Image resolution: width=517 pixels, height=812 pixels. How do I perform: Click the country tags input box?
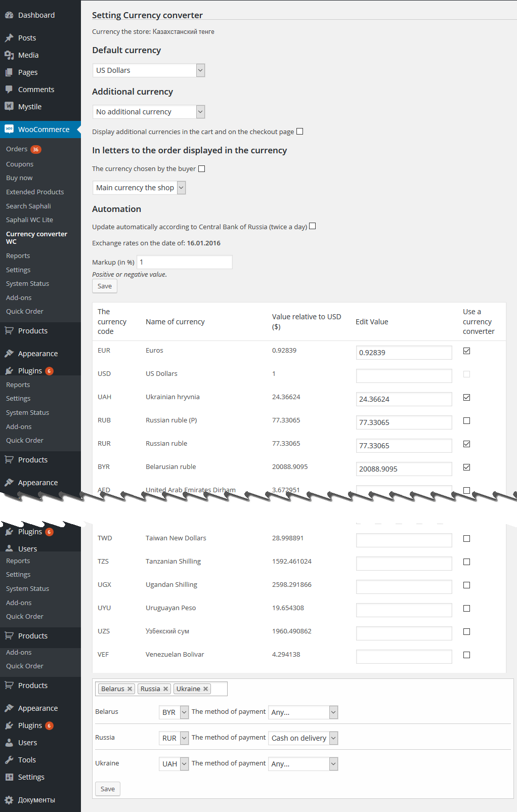[x=161, y=689]
